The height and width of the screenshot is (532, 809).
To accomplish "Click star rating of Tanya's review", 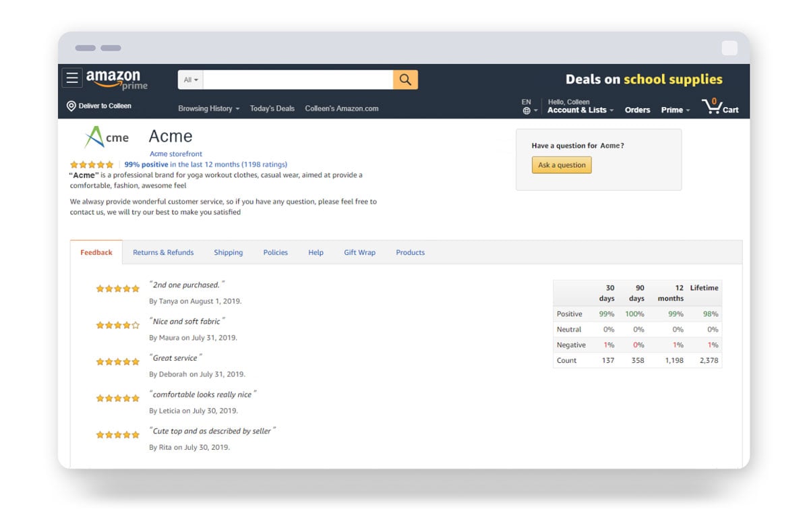I will (x=117, y=289).
